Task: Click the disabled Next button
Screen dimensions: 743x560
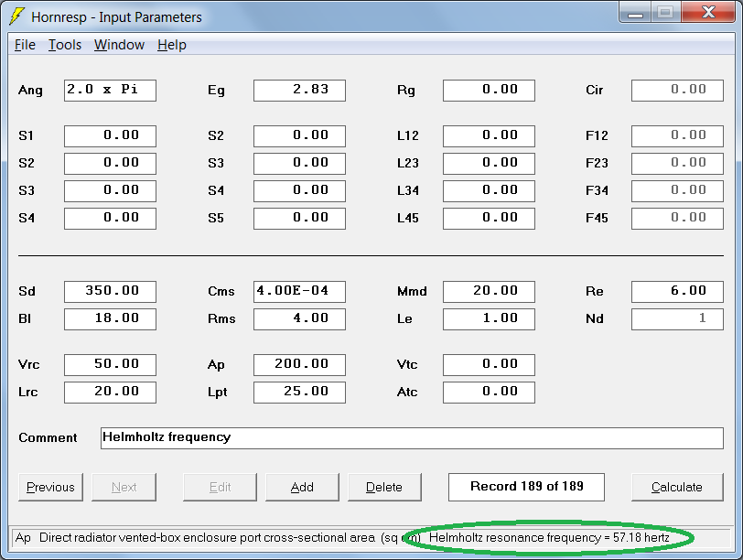Action: click(124, 487)
